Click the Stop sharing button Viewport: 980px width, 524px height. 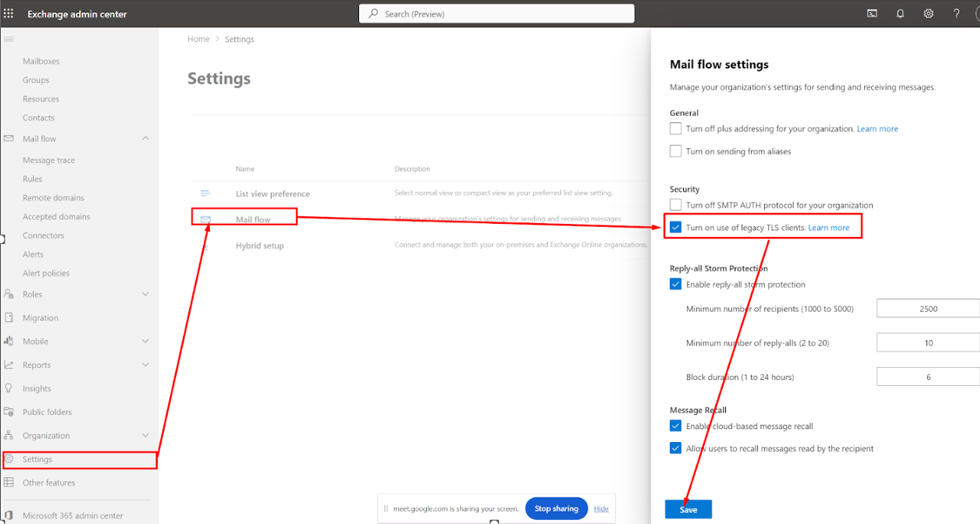click(557, 508)
